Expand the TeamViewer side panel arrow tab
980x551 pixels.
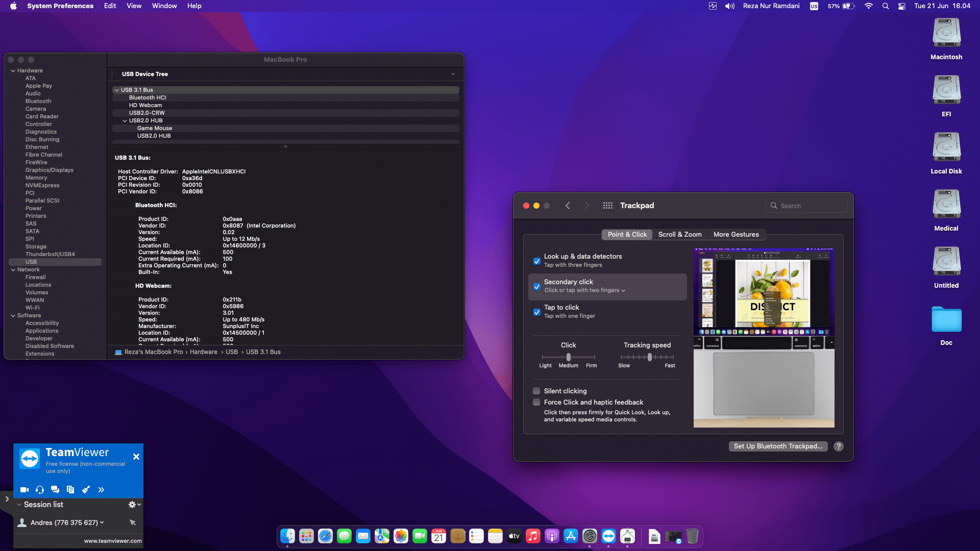[7, 499]
